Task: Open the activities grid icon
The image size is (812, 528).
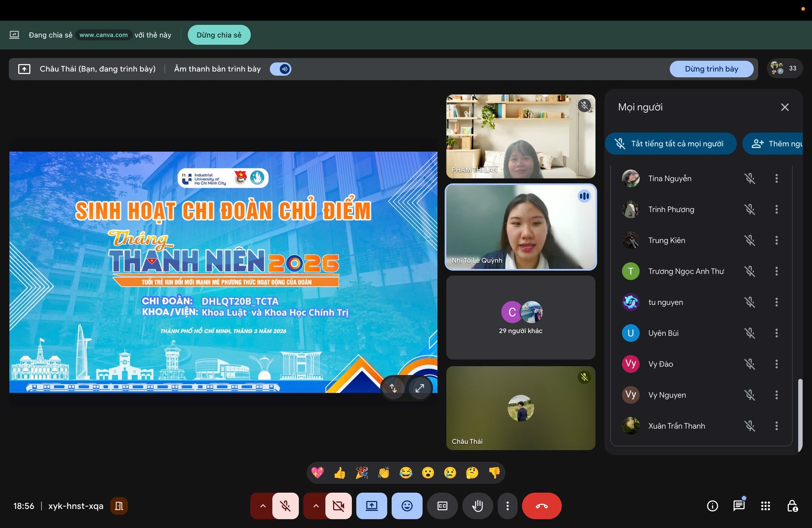Action: [x=765, y=506]
